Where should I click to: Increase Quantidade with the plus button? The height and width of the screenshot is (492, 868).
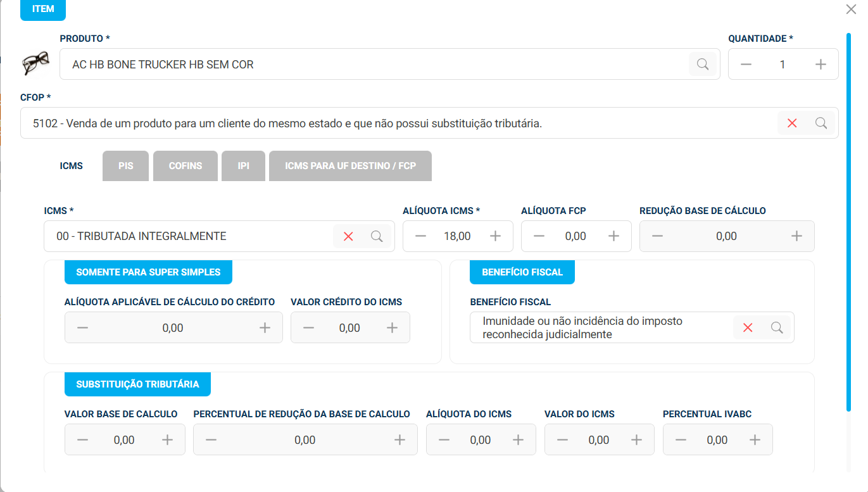(821, 65)
